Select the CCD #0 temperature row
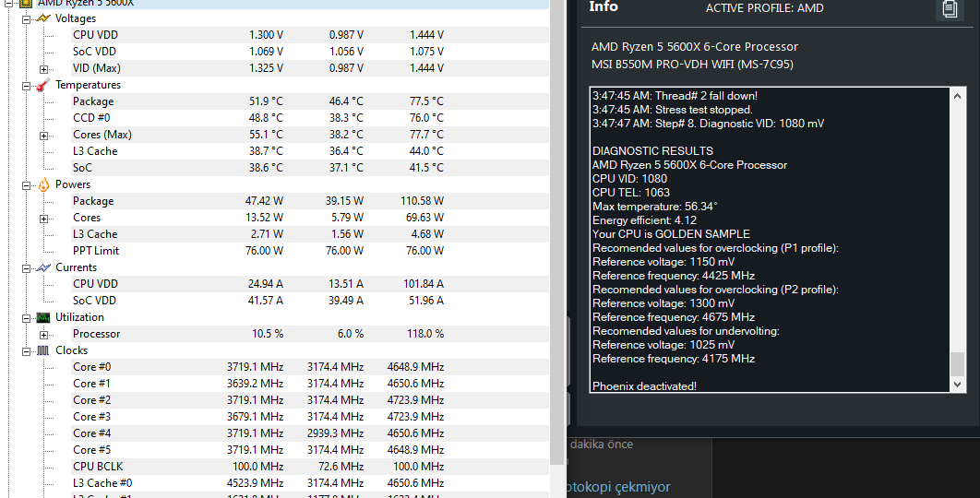The width and height of the screenshot is (980, 498). tap(309, 117)
